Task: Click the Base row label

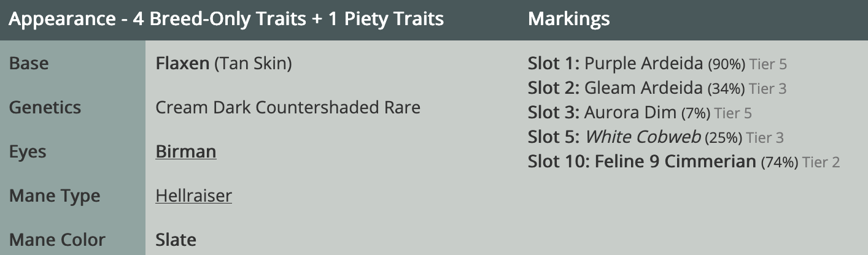Action: [x=29, y=63]
